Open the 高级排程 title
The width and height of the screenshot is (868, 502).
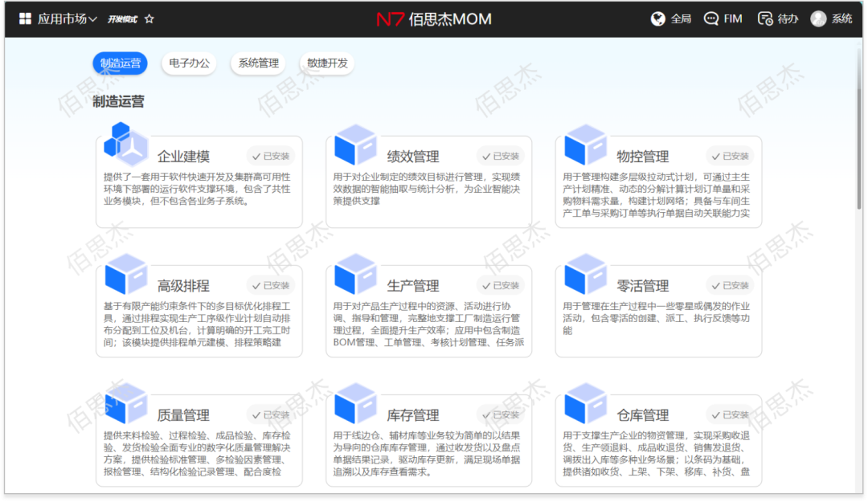(x=183, y=286)
